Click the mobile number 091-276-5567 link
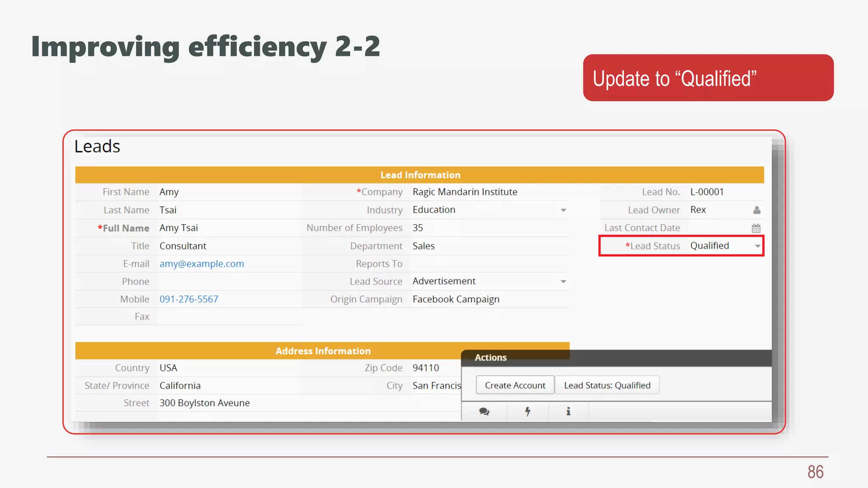The height and width of the screenshot is (488, 868). click(189, 299)
